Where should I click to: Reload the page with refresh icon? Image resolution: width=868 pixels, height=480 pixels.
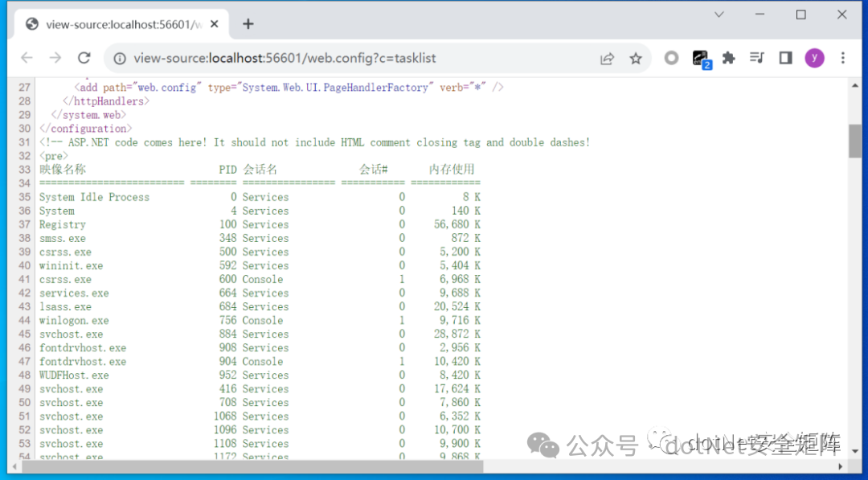click(84, 58)
